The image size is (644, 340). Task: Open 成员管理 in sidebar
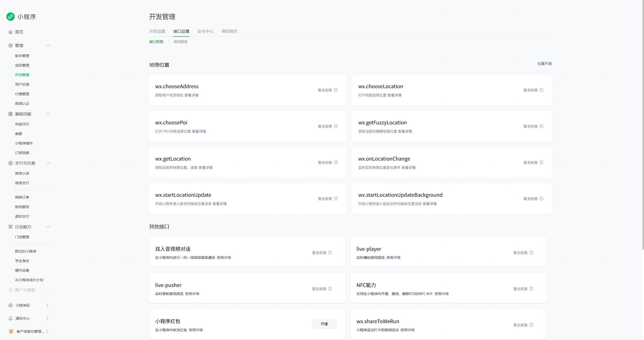pos(22,65)
